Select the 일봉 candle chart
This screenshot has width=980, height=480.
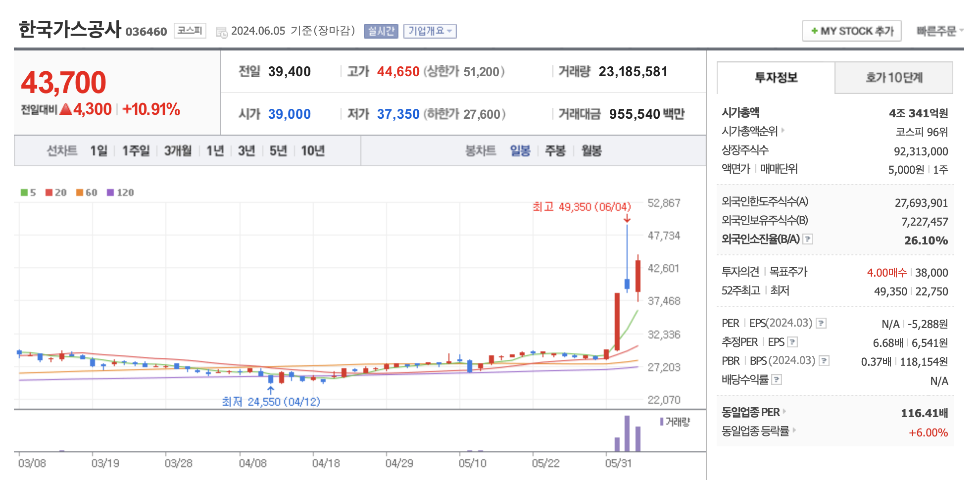click(x=520, y=150)
